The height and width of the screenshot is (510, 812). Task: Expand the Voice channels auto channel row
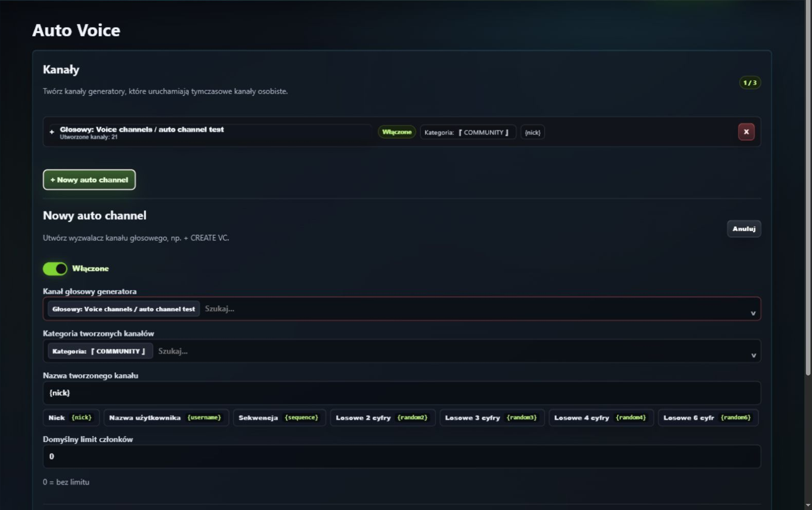52,132
